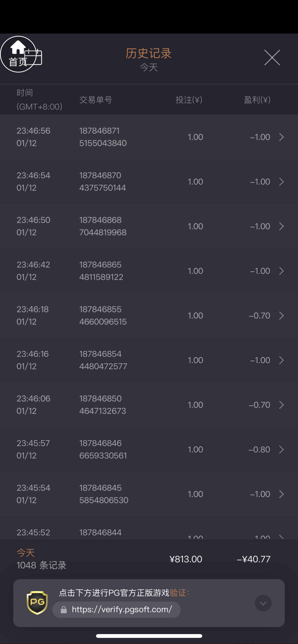Open the 23:46:18 transaction arrow
The width and height of the screenshot is (298, 644).
pos(281,316)
